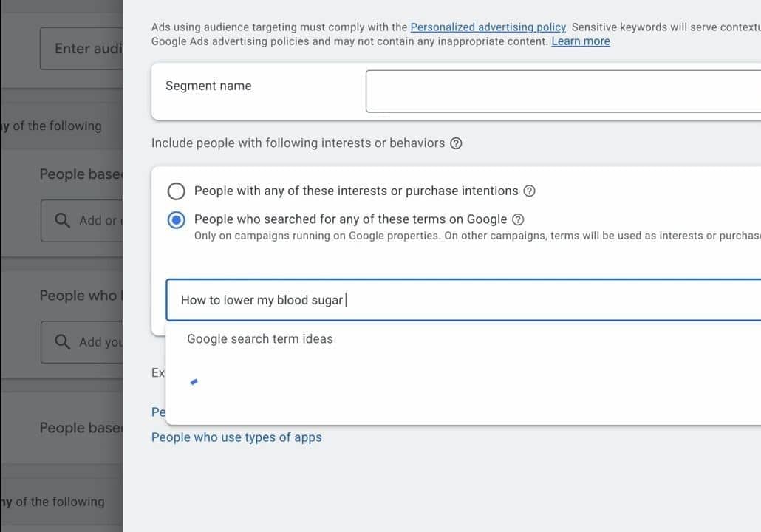Click help icon after terms on Google option
Image resolution: width=761 pixels, height=532 pixels.
518,219
